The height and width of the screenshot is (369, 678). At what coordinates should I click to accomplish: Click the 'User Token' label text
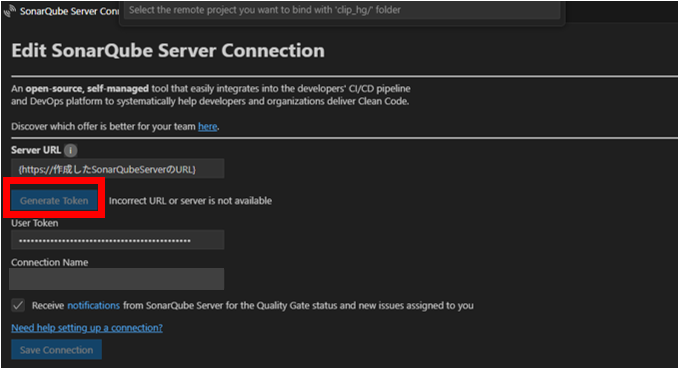(35, 223)
